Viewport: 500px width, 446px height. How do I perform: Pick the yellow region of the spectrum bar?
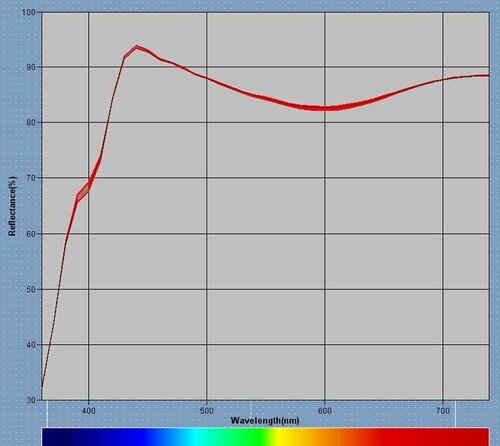[x=283, y=437]
